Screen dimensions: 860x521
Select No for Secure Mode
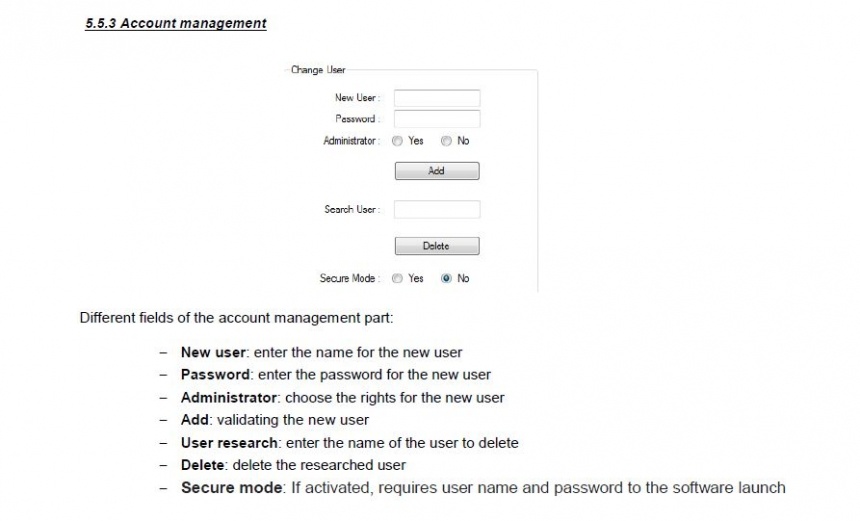(x=446, y=279)
